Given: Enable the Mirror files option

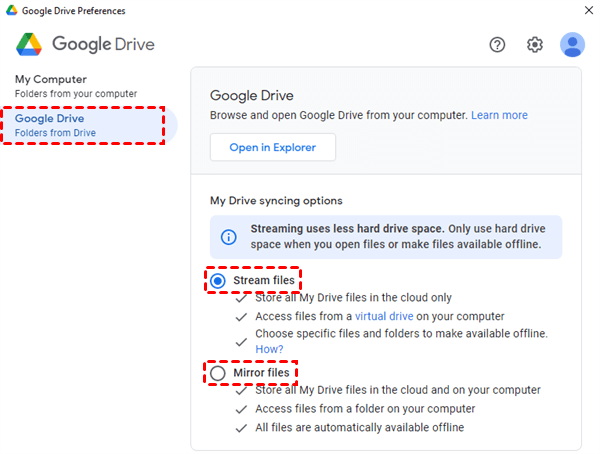Looking at the screenshot, I should [218, 373].
